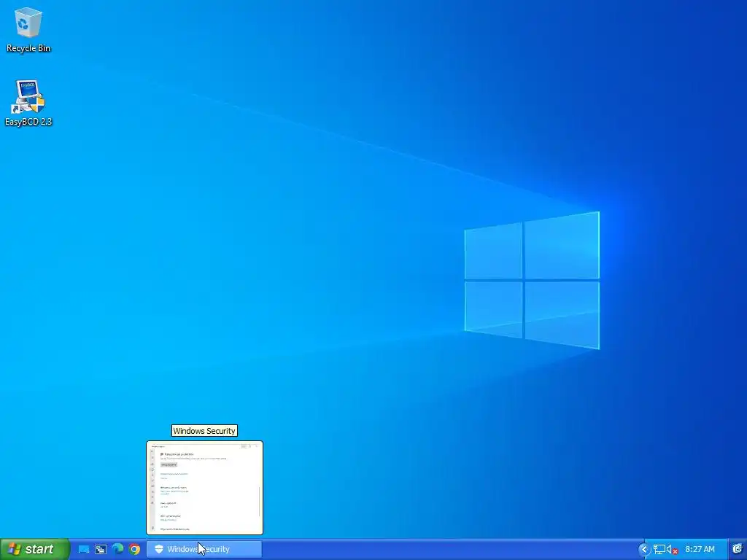Expand hidden system tray icons arrow

(x=644, y=550)
